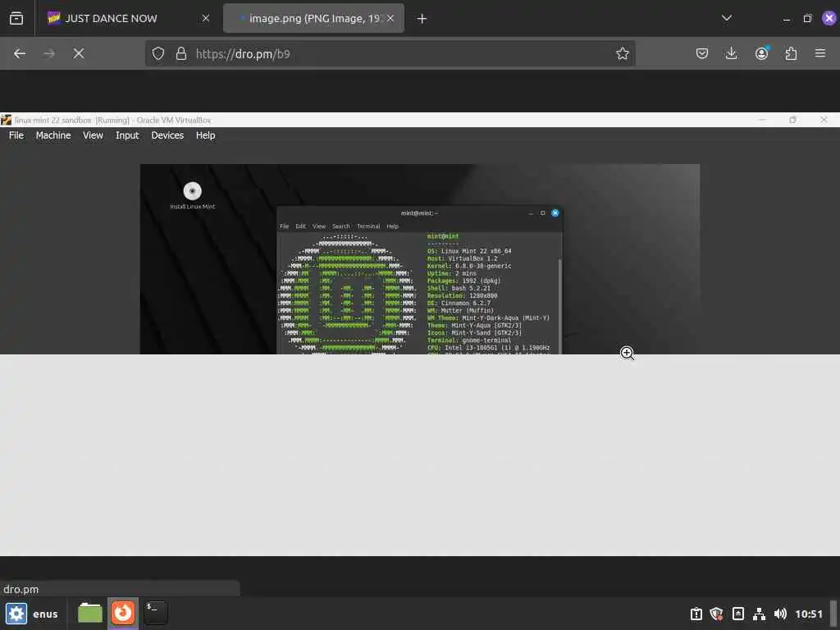Open the Firefox hamburger menu
The image size is (840, 630).
click(820, 53)
